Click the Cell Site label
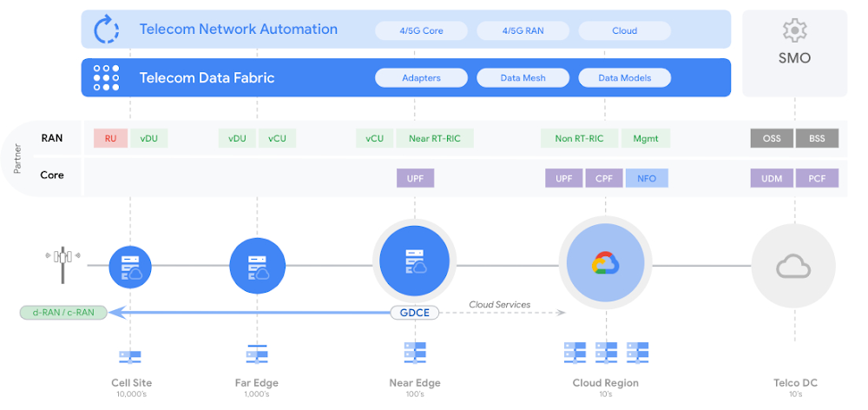 tap(131, 383)
